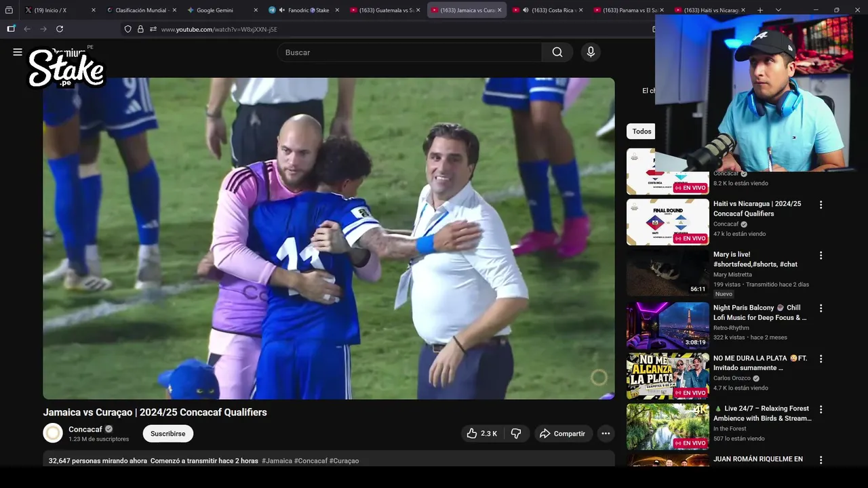Dislike the current video

[516, 434]
